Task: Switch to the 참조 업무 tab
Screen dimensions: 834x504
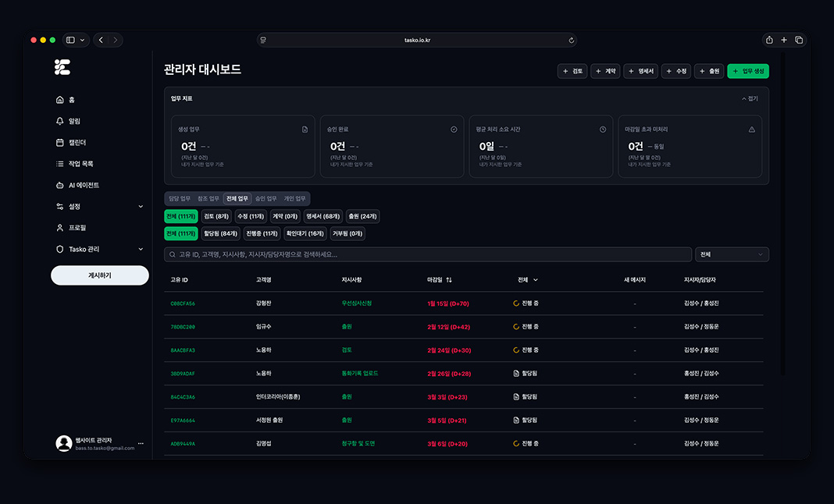Action: point(208,198)
